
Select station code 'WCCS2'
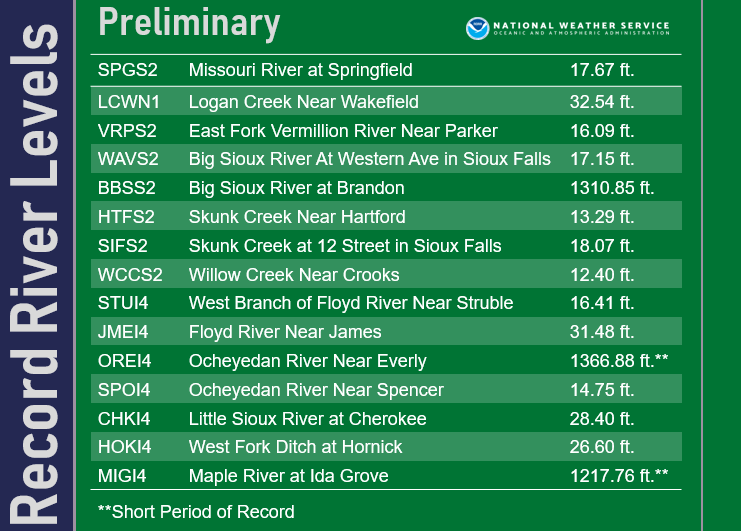pos(130,274)
